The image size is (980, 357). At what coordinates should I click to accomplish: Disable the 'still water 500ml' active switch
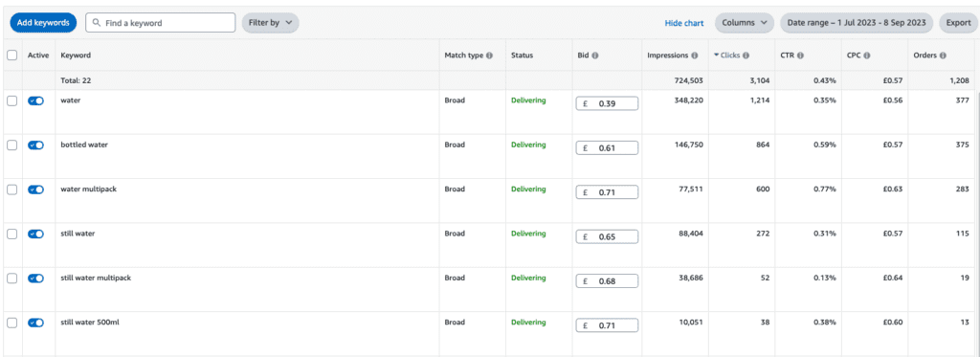pyautogui.click(x=35, y=323)
